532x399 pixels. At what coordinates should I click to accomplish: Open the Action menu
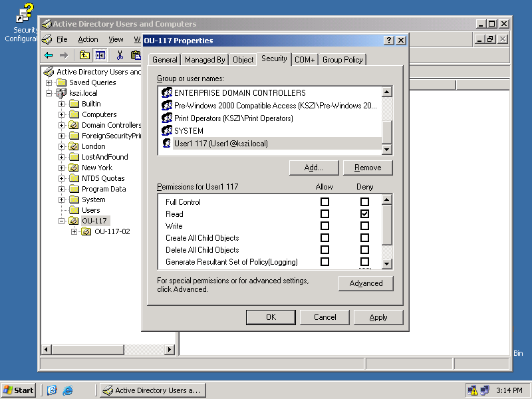[x=88, y=39]
